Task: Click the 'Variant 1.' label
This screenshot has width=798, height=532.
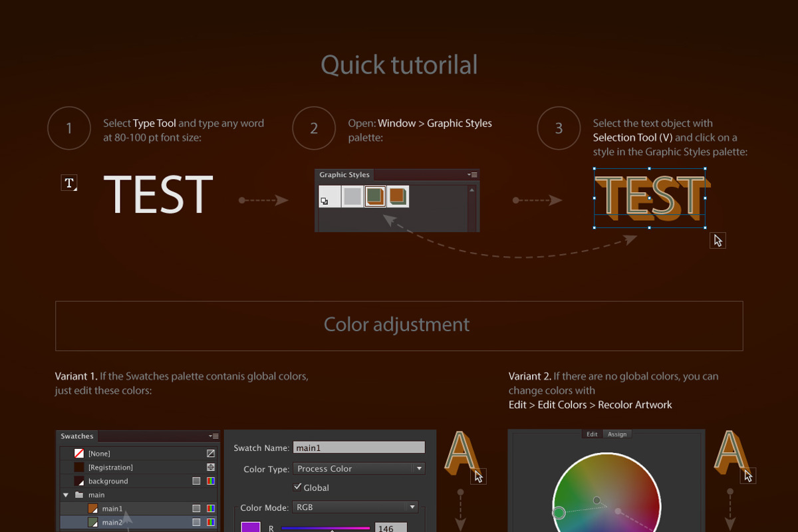Action: pos(76,376)
